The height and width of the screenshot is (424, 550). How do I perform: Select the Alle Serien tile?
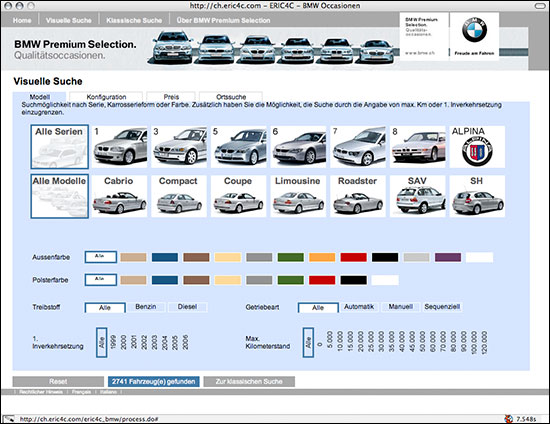click(59, 147)
